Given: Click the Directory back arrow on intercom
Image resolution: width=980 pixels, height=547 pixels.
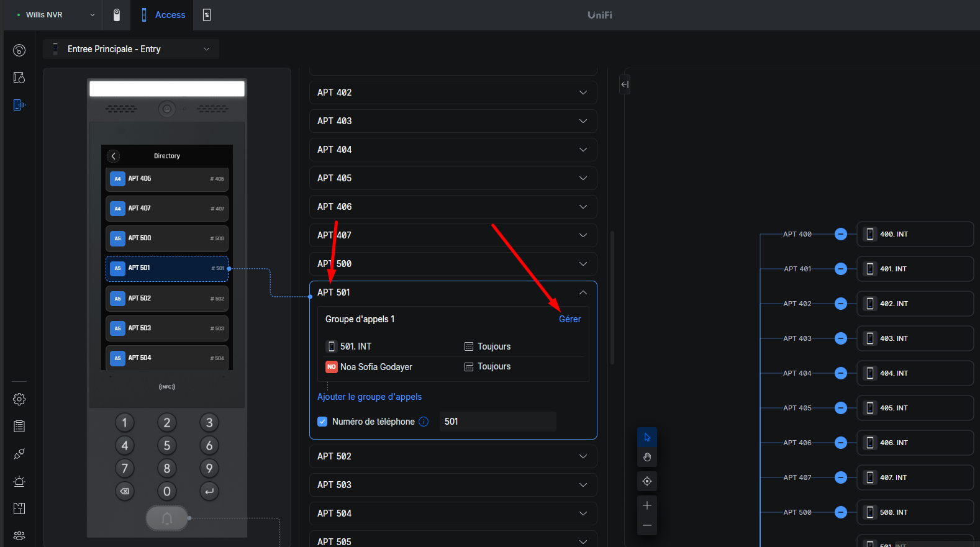Looking at the screenshot, I should point(113,156).
